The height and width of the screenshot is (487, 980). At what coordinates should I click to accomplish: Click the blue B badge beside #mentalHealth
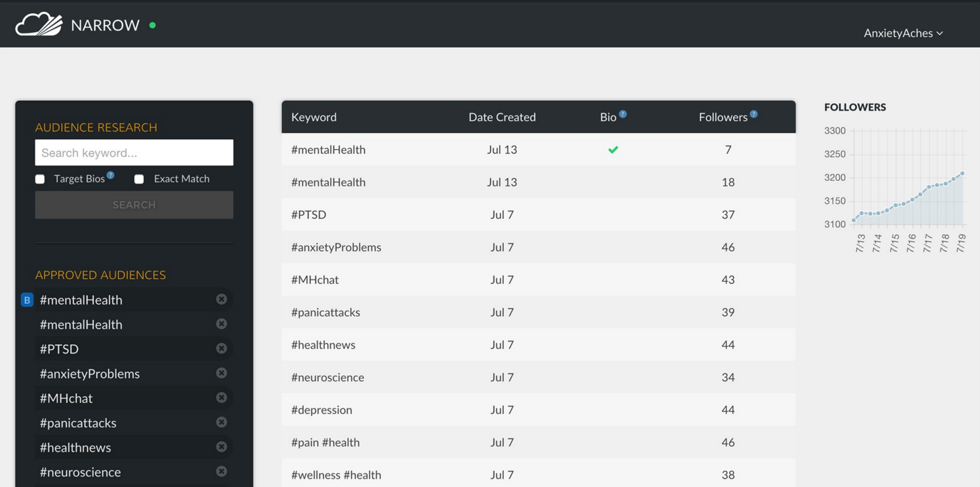[x=27, y=300]
